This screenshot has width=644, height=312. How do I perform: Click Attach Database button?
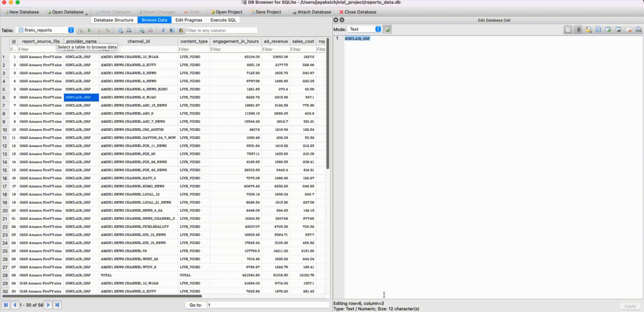point(312,12)
